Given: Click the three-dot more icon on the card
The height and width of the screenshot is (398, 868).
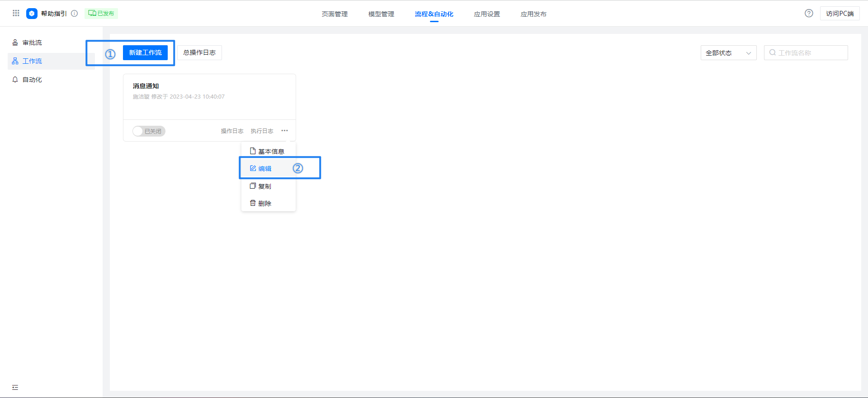Looking at the screenshot, I should click(284, 131).
